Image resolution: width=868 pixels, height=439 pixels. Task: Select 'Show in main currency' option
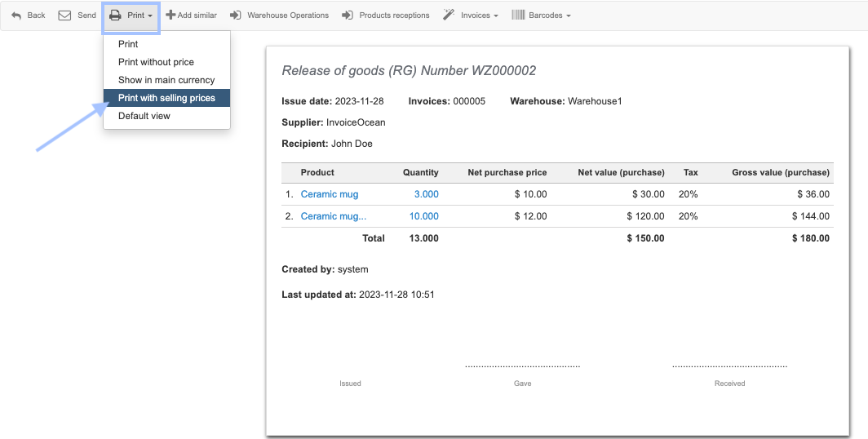[166, 80]
